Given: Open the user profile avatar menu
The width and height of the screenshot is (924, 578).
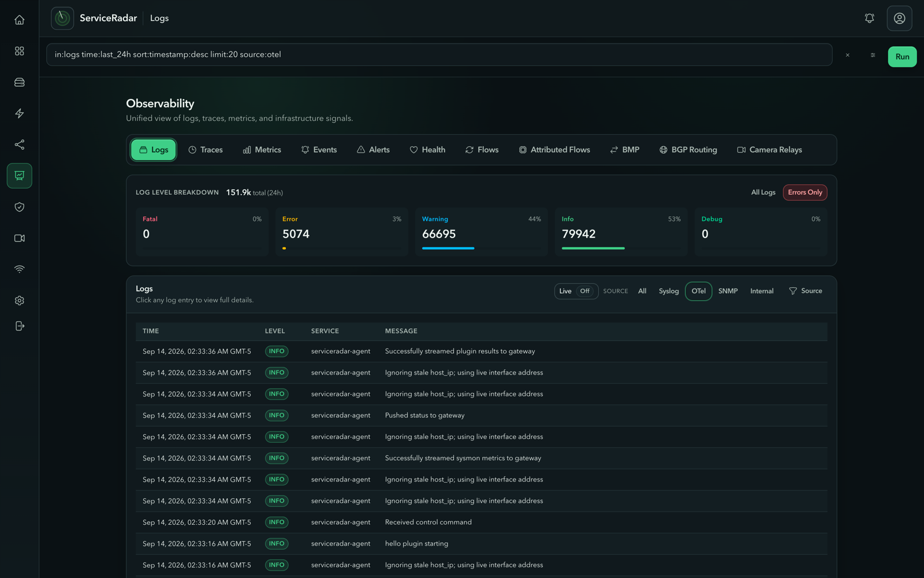Looking at the screenshot, I should click(x=899, y=18).
